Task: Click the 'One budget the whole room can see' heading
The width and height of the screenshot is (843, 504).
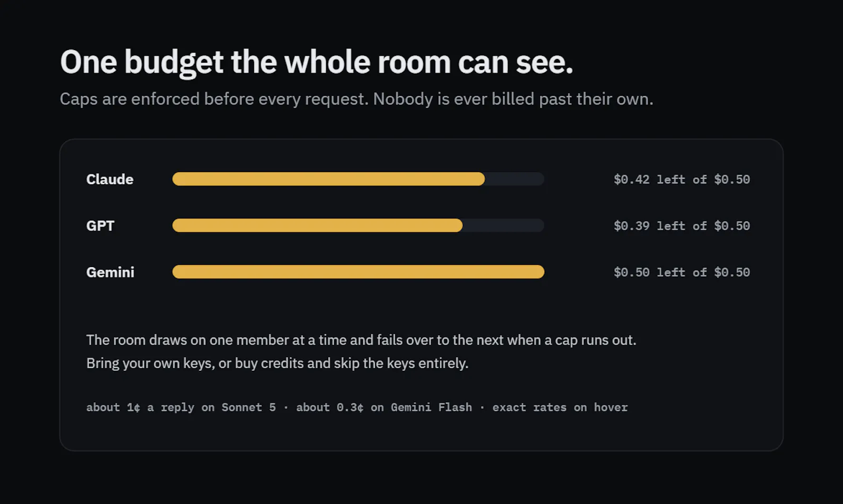Action: (316, 62)
